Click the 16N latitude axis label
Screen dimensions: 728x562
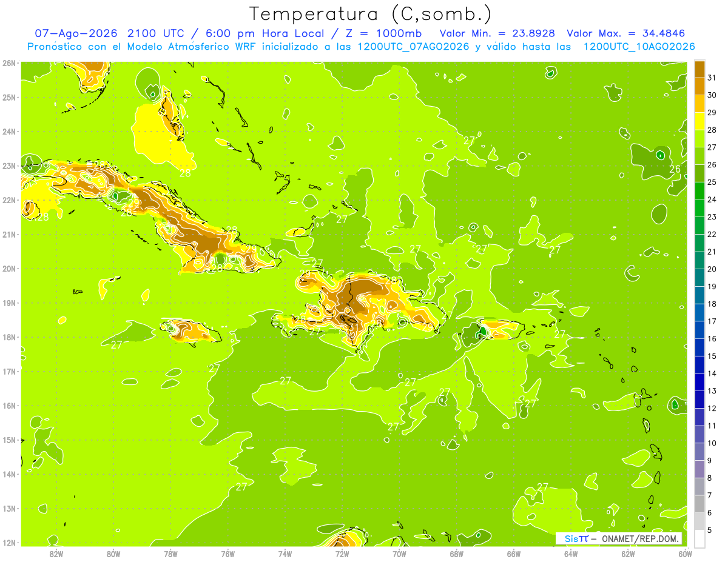9,406
